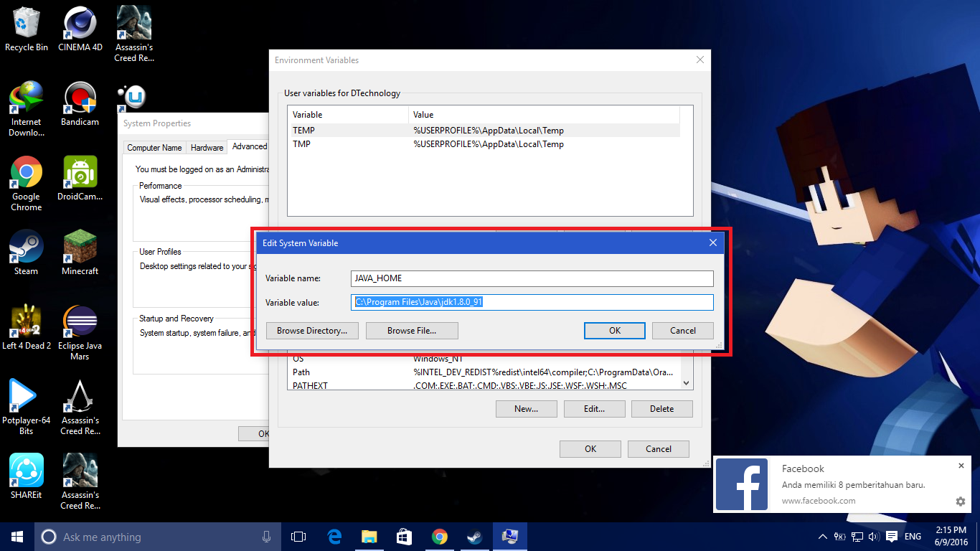Select the Path system variable row
The height and width of the screenshot is (551, 980).
click(x=484, y=372)
